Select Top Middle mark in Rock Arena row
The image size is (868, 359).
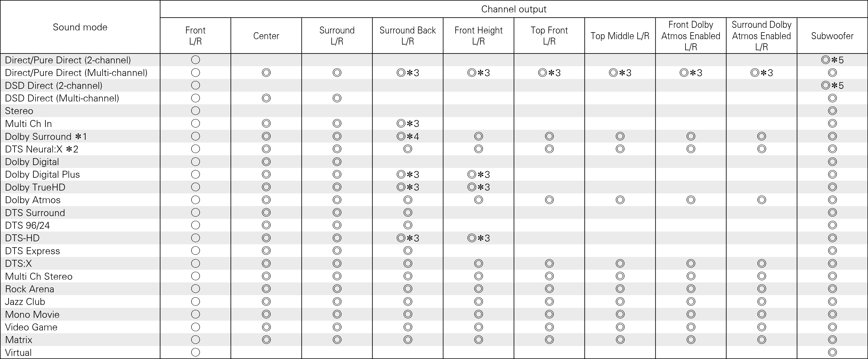coord(620,289)
